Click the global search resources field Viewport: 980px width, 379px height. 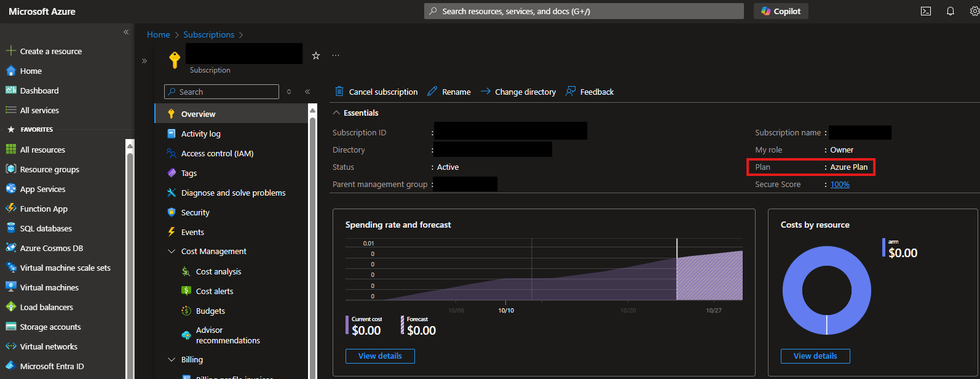584,11
